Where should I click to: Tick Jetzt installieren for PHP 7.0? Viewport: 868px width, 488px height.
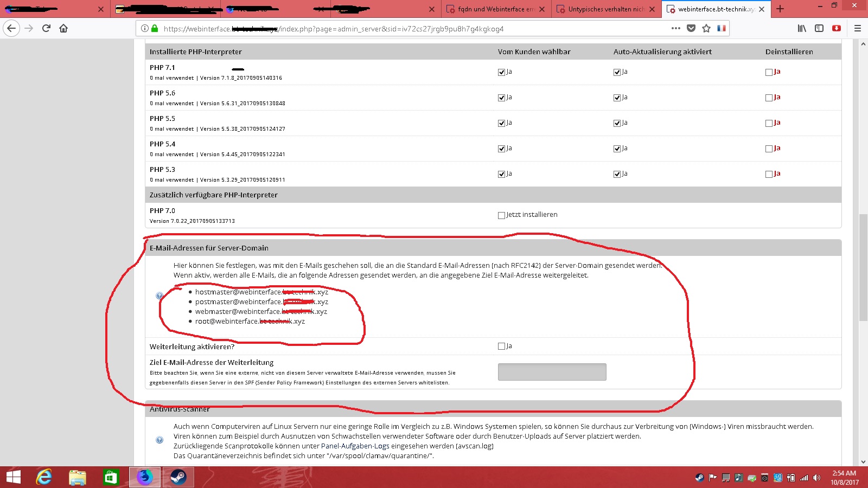501,215
